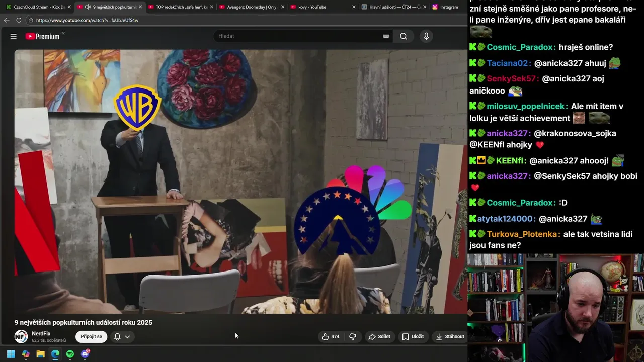This screenshot has width=644, height=362.
Task: Click the streamer webcam overlay
Action: (555, 308)
